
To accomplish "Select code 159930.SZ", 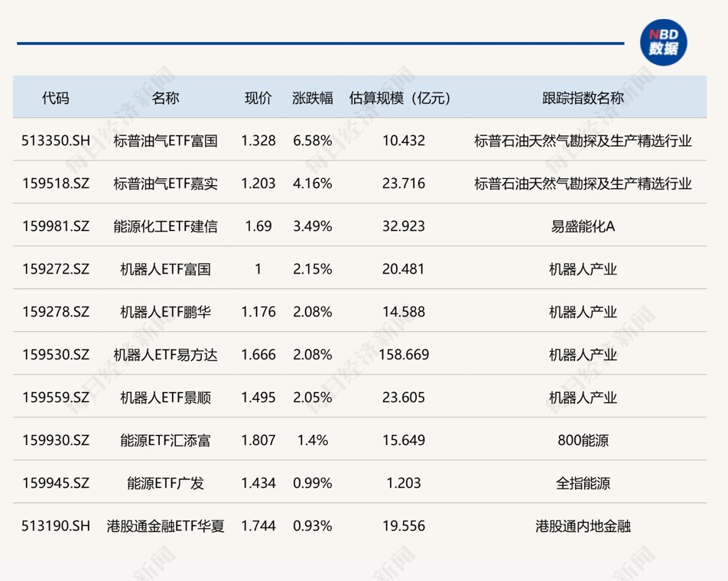I will click(x=56, y=440).
